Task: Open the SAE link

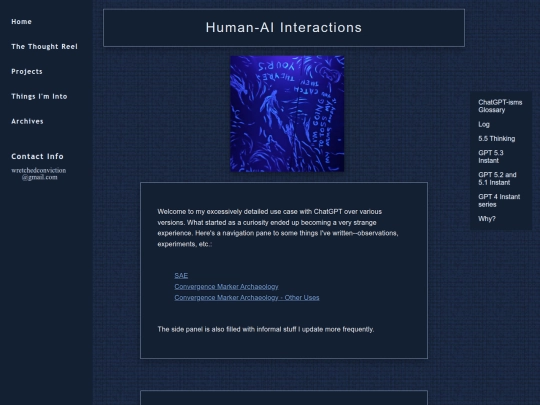Action: [x=181, y=276]
